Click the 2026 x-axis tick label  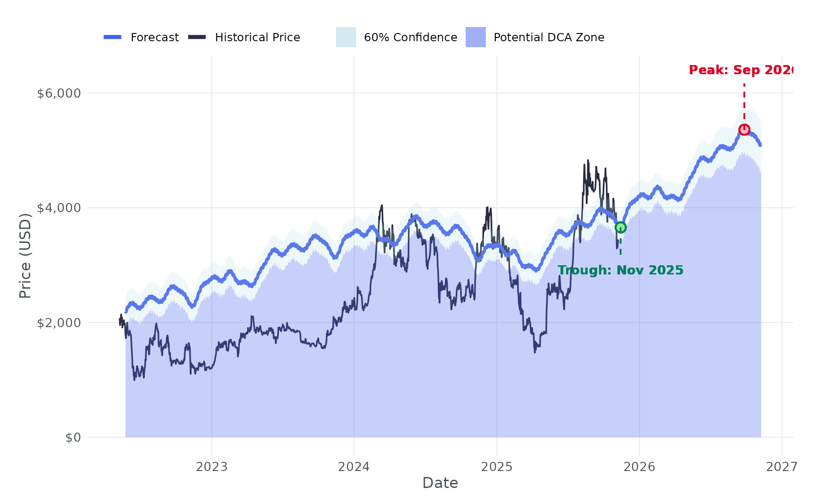click(639, 467)
